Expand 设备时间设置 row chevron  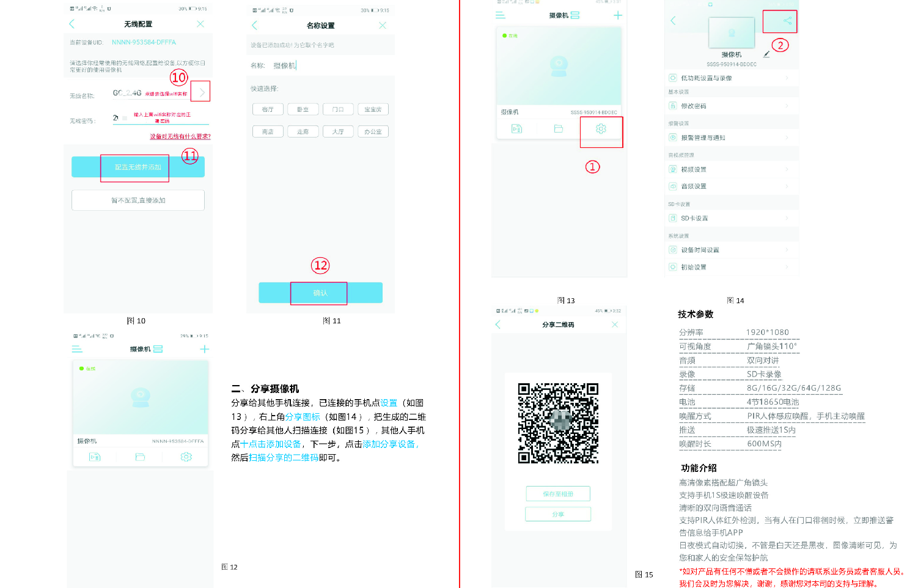tap(787, 250)
